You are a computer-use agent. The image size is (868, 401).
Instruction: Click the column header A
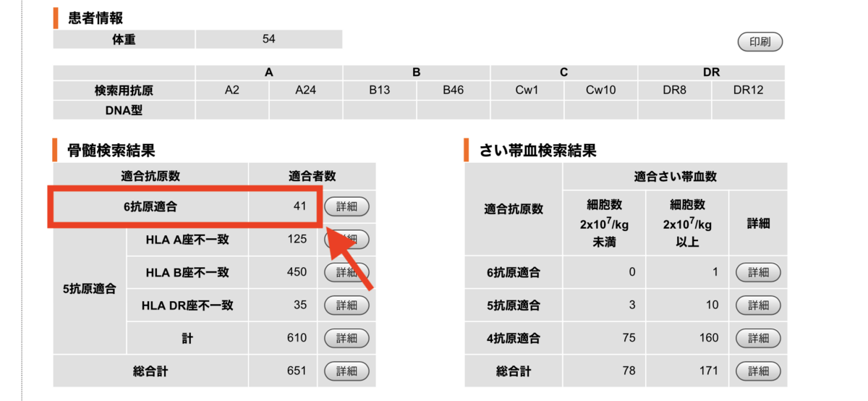pos(269,72)
